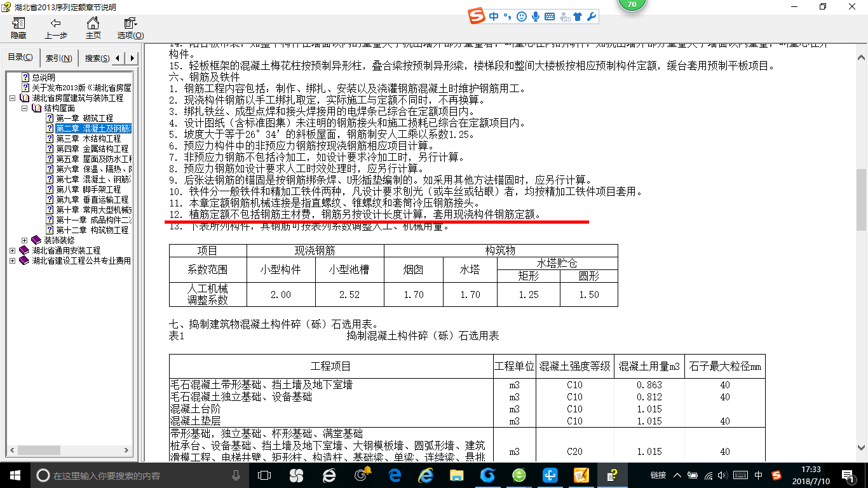Select 第三章 木结构工程 topic
The width and height of the screenshot is (868, 488).
[x=88, y=139]
